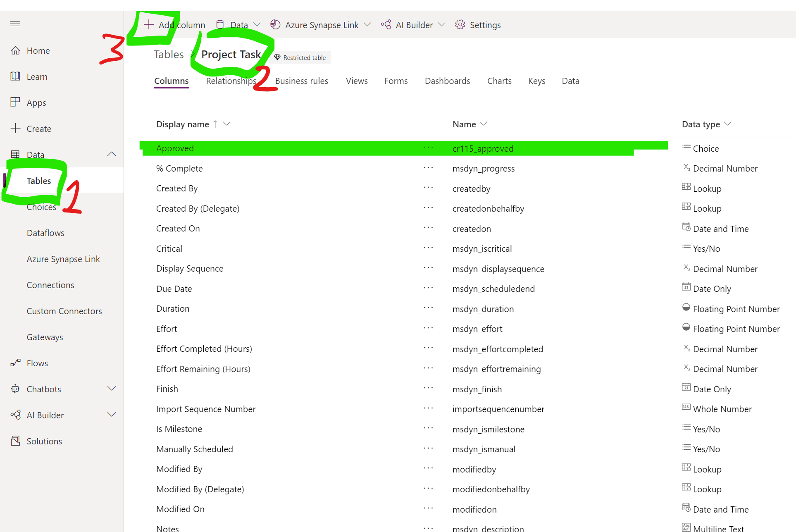Collapse the Data section in sidebar
The width and height of the screenshot is (796, 532).
click(112, 154)
